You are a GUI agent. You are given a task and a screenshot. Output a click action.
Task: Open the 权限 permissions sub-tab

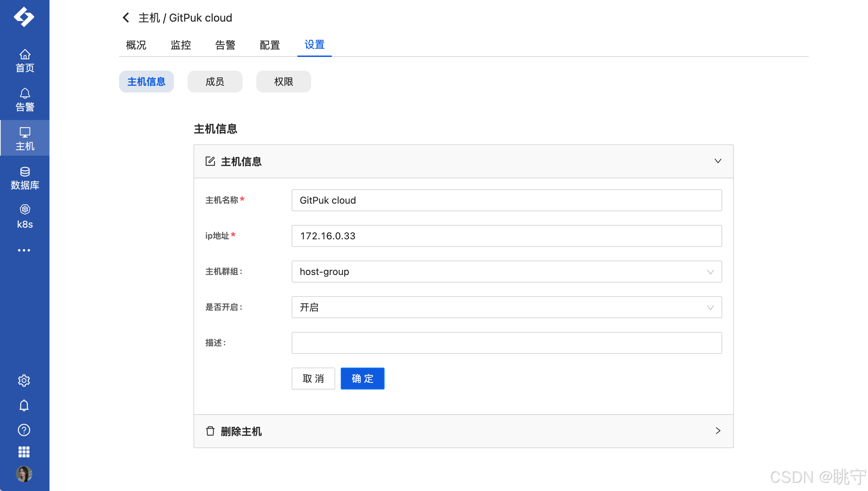coord(284,82)
